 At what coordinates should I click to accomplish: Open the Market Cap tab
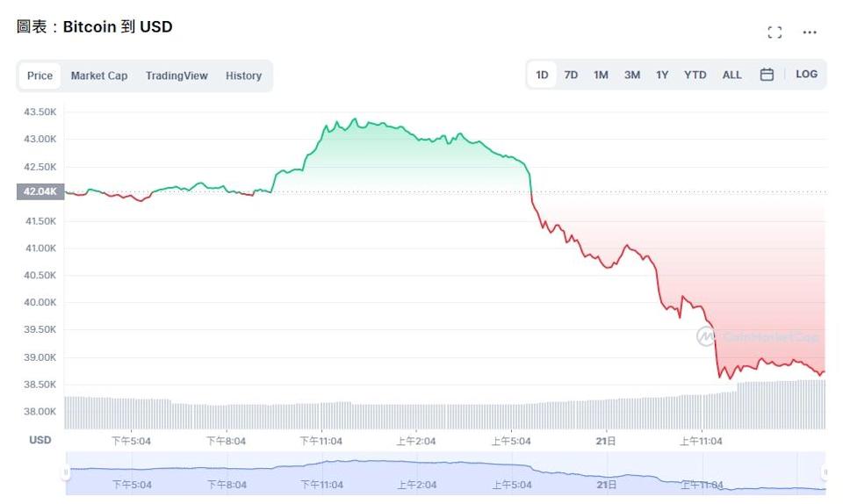tap(99, 76)
